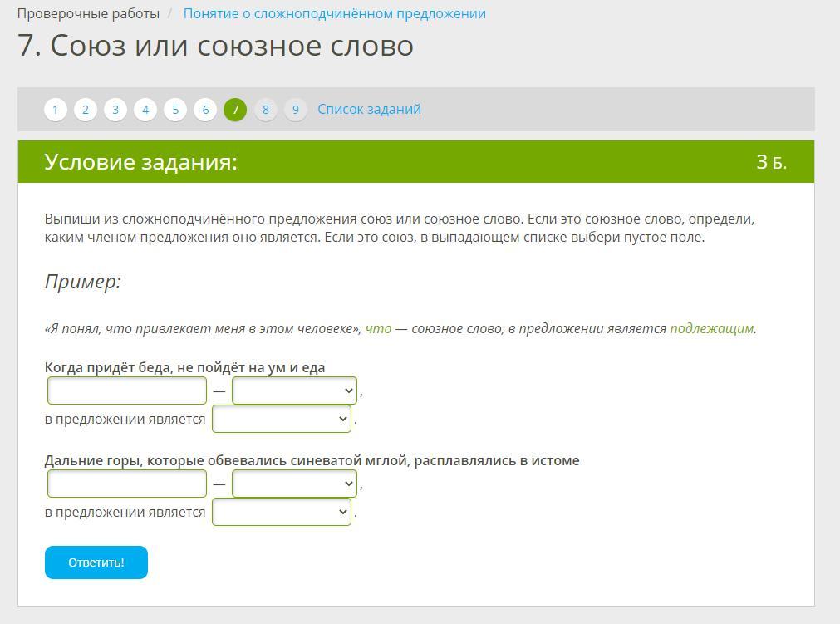Click the 'Условие задания:' header
This screenshot has height=624, width=840.
(x=141, y=162)
